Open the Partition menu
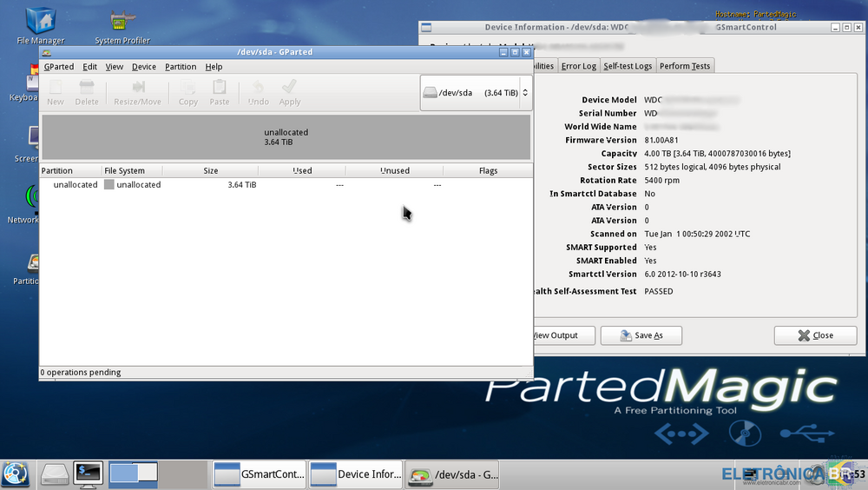Viewport: 868px width, 490px height. point(181,67)
